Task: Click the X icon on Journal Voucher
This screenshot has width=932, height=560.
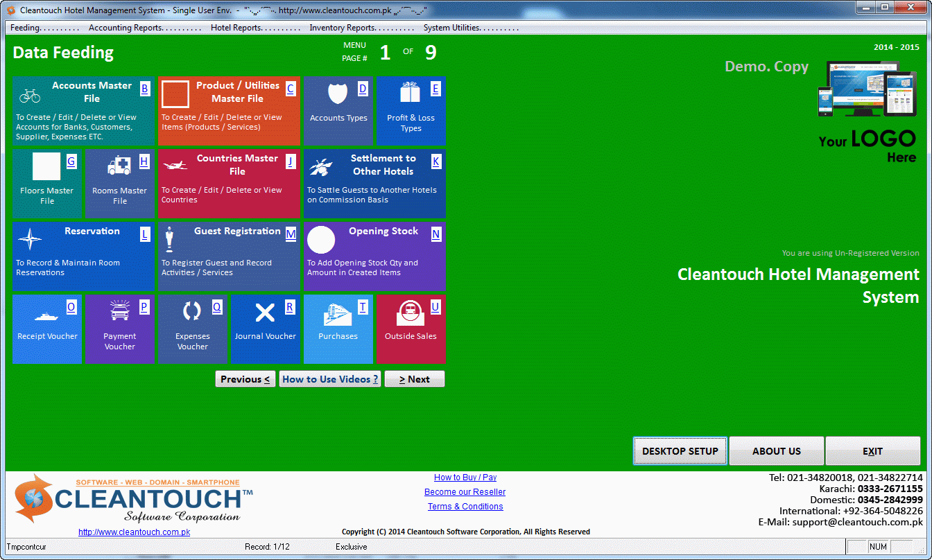Action: (265, 313)
